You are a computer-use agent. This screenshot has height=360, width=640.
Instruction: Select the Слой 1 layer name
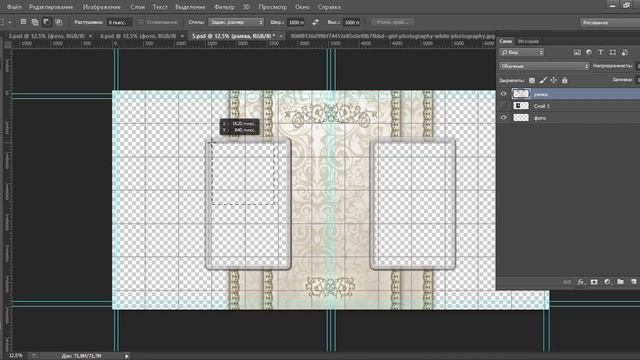[x=542, y=106]
